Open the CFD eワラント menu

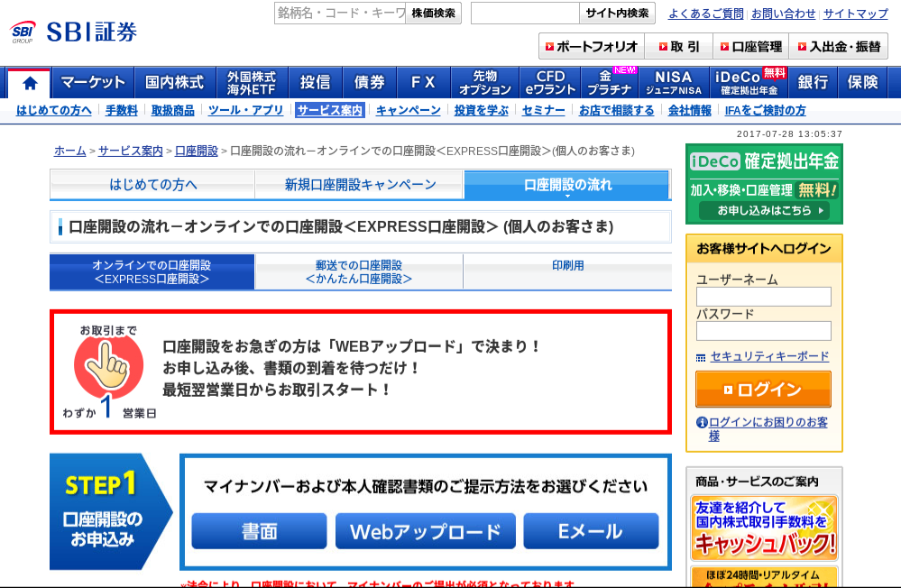pos(550,83)
